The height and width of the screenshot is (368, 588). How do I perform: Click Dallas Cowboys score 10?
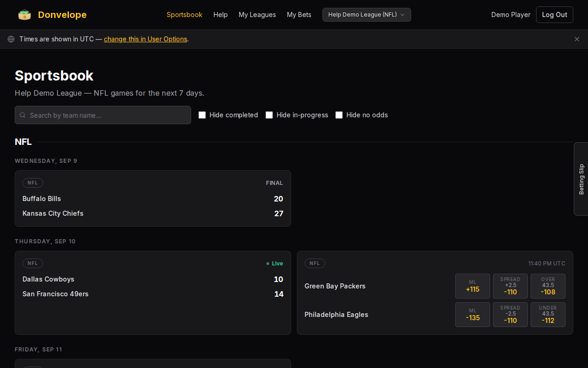(278, 279)
